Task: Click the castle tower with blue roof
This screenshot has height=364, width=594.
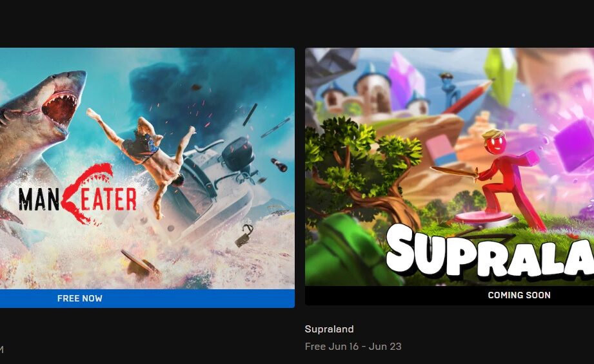Action: pyautogui.click(x=371, y=88)
